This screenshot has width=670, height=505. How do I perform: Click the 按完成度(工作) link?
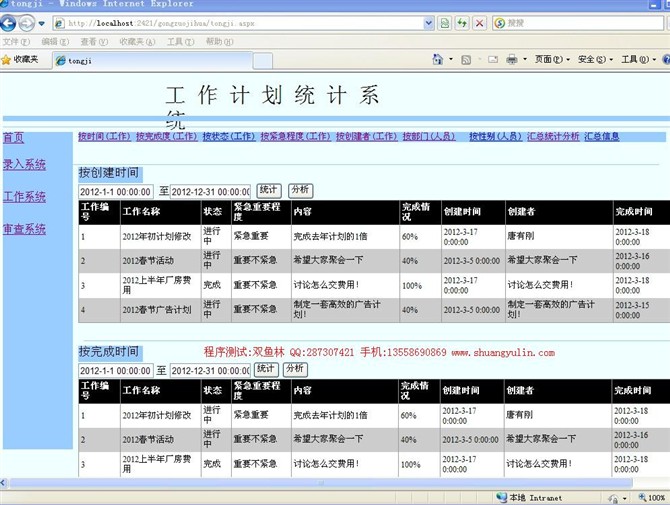coord(167,136)
